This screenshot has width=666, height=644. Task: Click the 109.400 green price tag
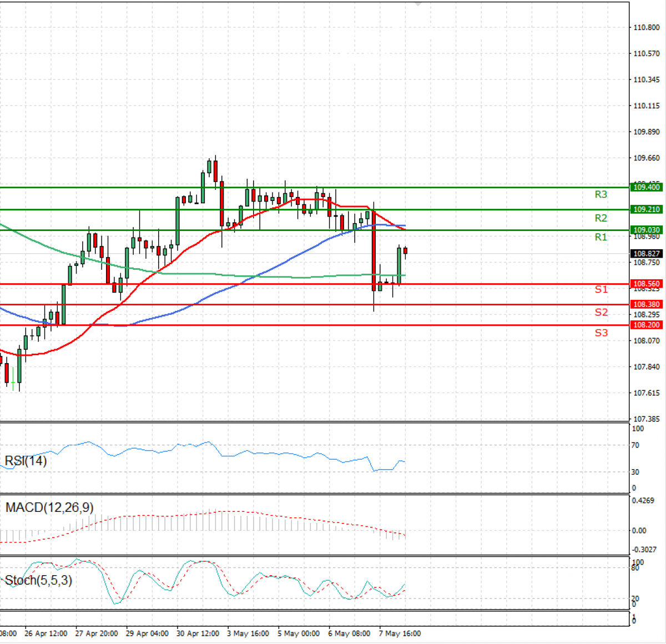tap(647, 187)
